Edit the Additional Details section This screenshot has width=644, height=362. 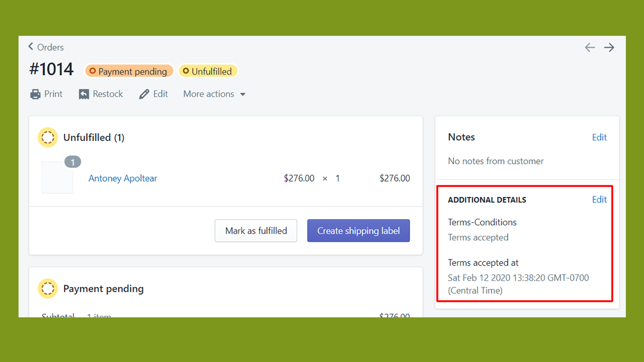599,200
